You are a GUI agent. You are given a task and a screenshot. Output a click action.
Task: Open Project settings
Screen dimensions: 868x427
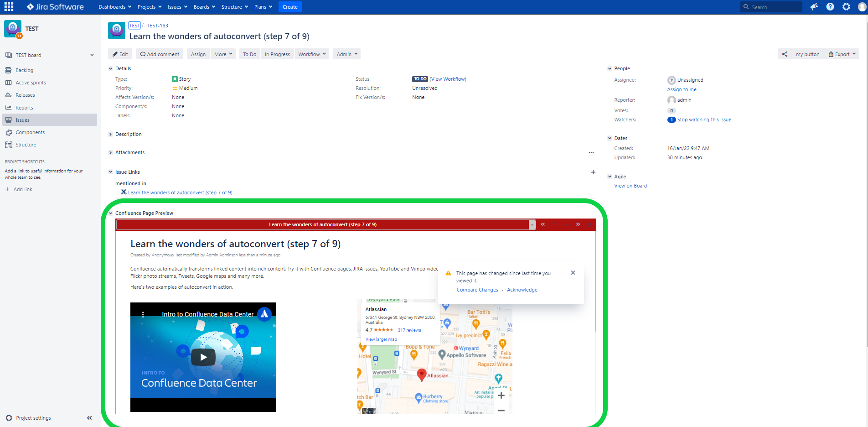point(28,418)
